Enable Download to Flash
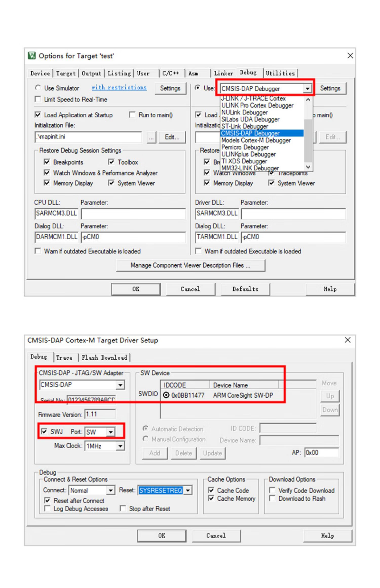Viewport: 380px width, 588px height. click(x=272, y=498)
